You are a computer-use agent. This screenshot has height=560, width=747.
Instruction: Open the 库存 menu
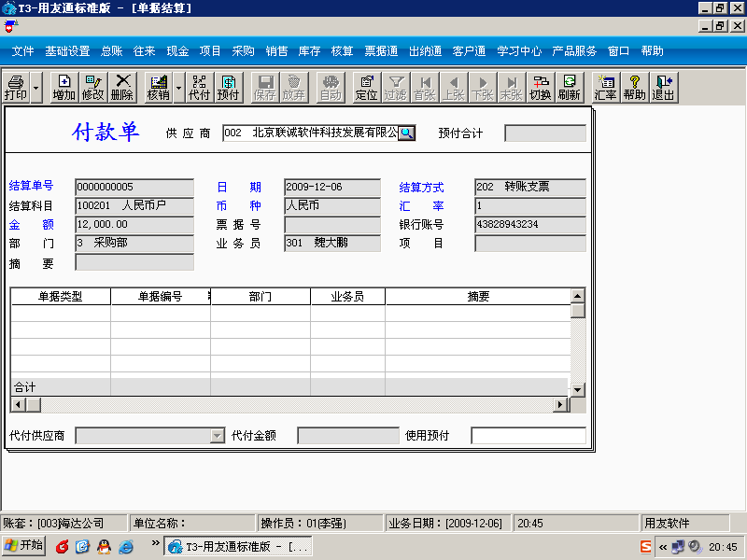tap(309, 51)
